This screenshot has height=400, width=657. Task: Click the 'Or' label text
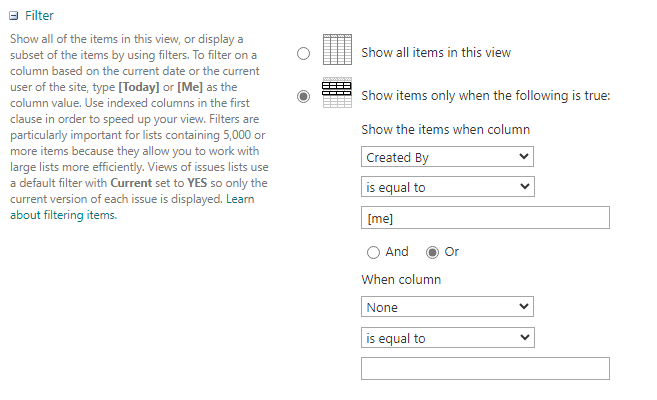tap(452, 252)
